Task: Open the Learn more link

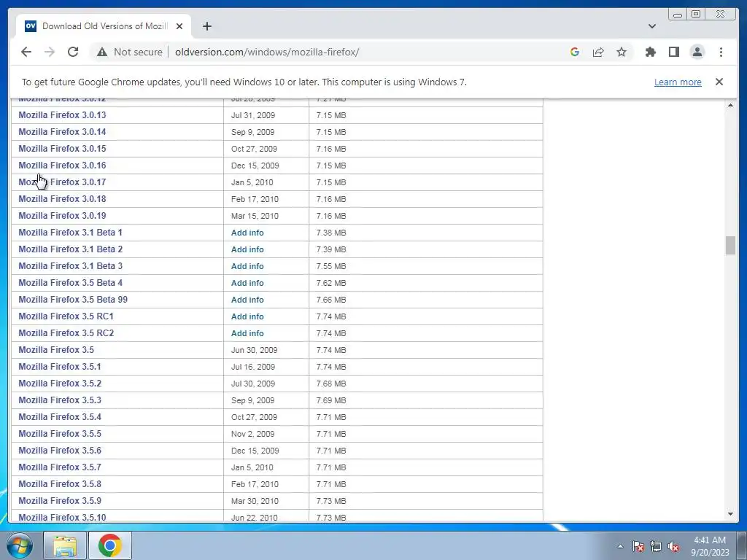Action: point(678,82)
